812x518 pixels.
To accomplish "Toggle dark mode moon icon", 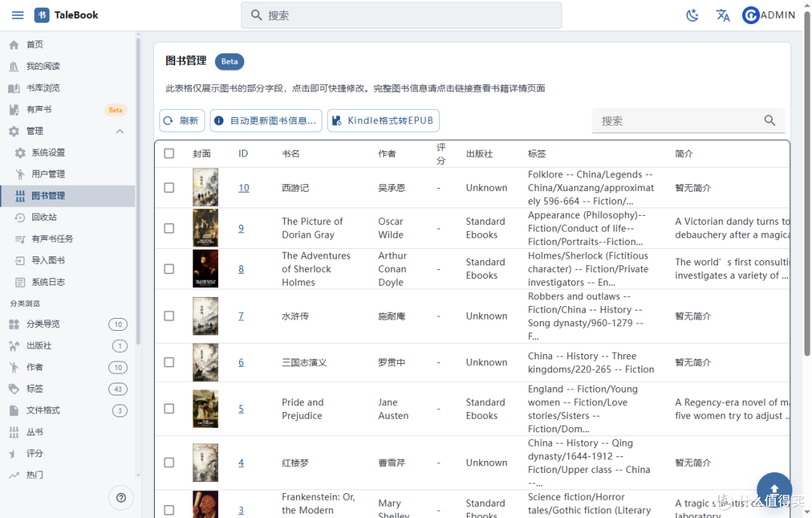I will coord(692,16).
